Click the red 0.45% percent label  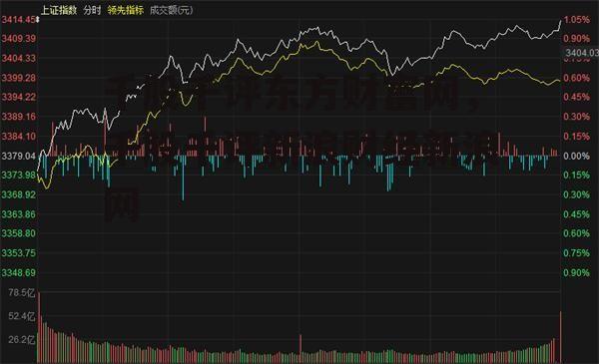[577, 97]
